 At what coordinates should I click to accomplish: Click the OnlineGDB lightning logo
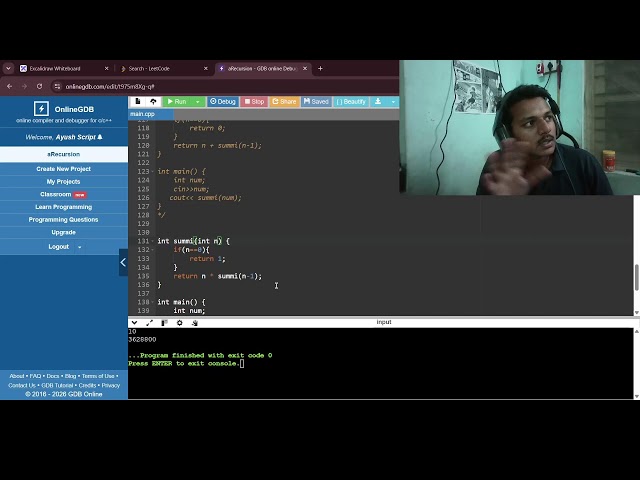(41, 109)
